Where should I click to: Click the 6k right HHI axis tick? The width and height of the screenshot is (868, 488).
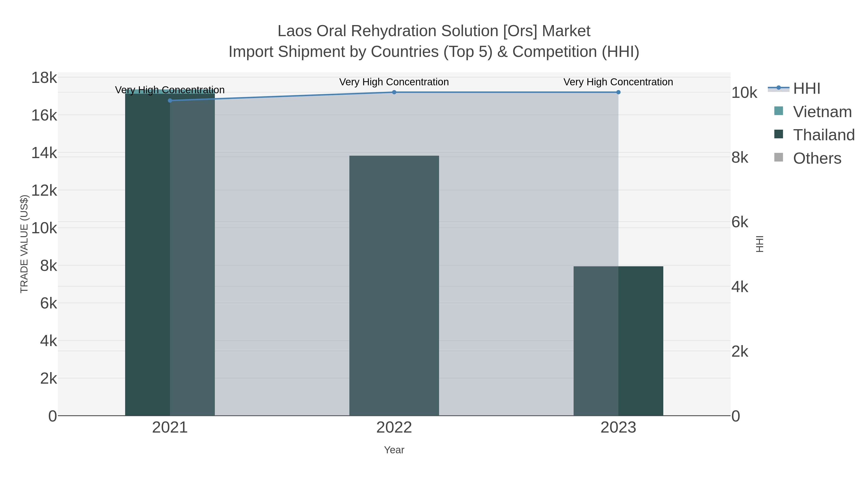pos(740,222)
